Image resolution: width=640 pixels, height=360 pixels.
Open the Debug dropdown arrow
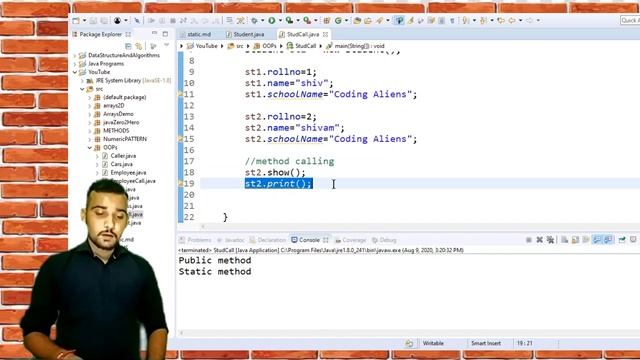262,20
